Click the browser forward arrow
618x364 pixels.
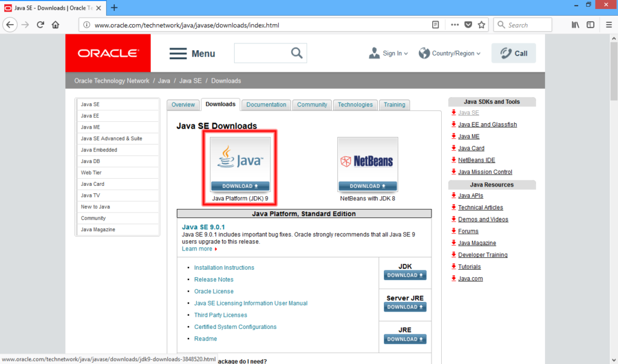pyautogui.click(x=25, y=25)
